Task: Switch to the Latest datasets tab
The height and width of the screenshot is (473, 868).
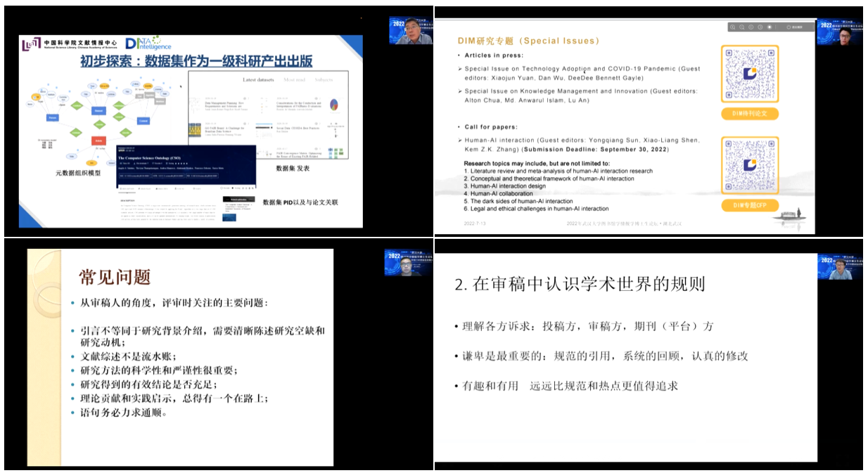Action: point(258,79)
